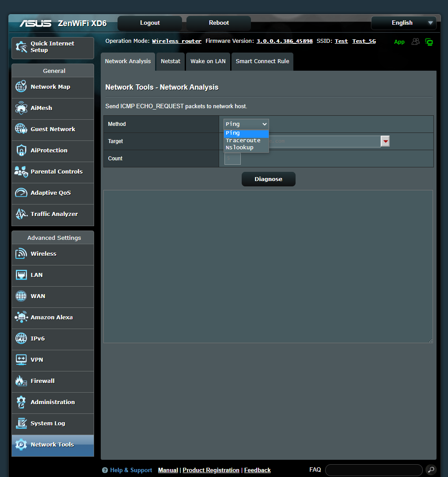Open Quick Internet Setup wizard icon
Screen dimensions: 448x477
(x=21, y=47)
